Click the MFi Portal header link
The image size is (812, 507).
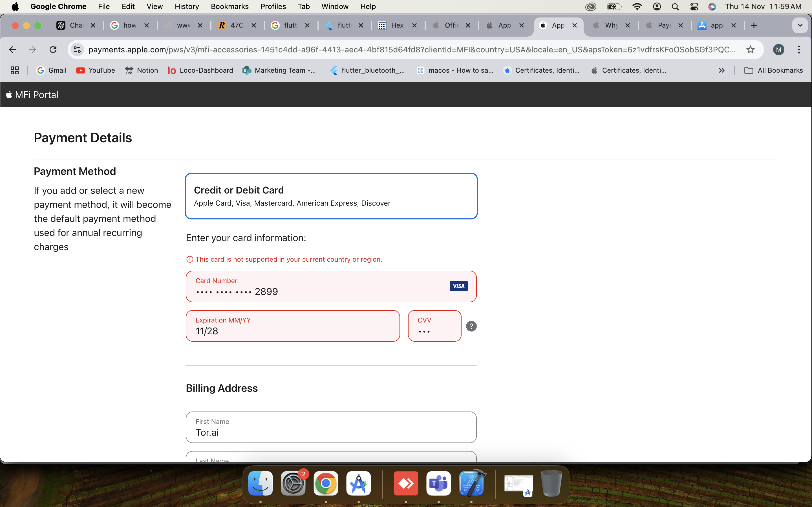point(32,95)
